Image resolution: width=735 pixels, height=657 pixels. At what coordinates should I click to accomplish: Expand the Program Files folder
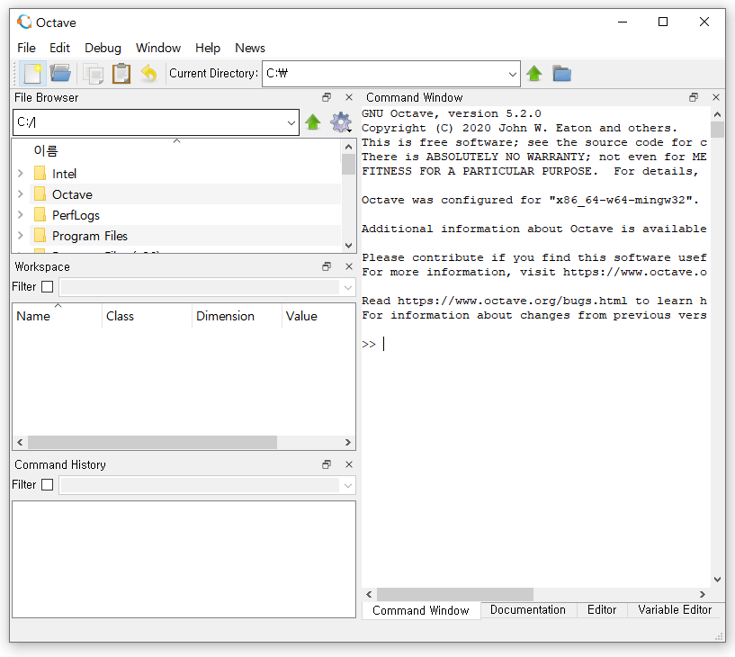[x=20, y=235]
